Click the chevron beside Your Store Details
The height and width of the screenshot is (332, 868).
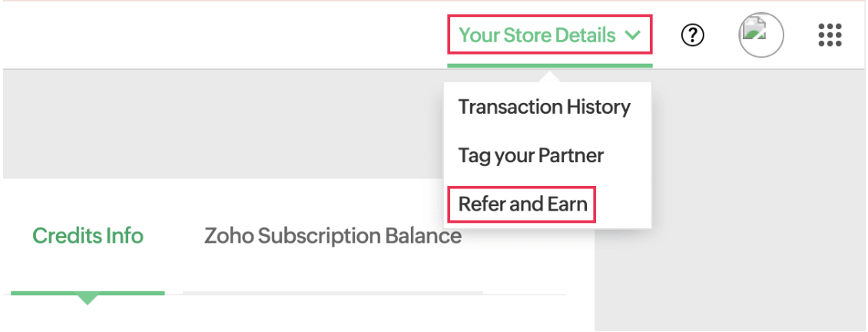pos(633,35)
